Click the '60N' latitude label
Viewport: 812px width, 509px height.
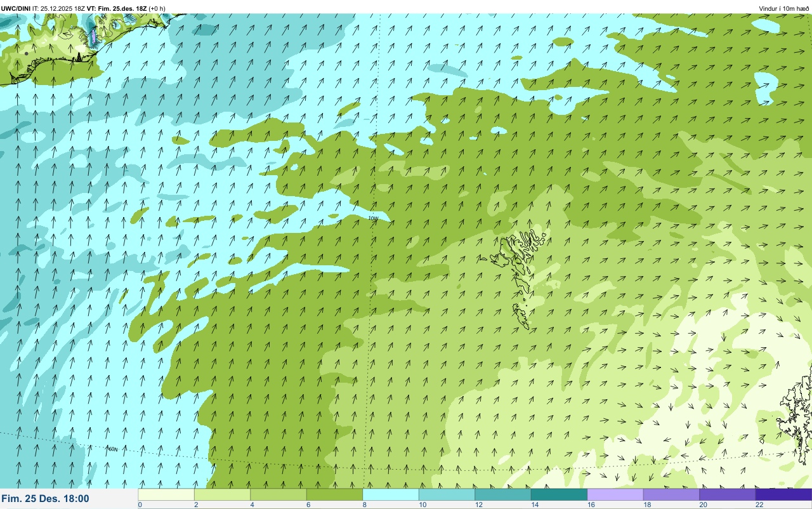[x=113, y=449]
